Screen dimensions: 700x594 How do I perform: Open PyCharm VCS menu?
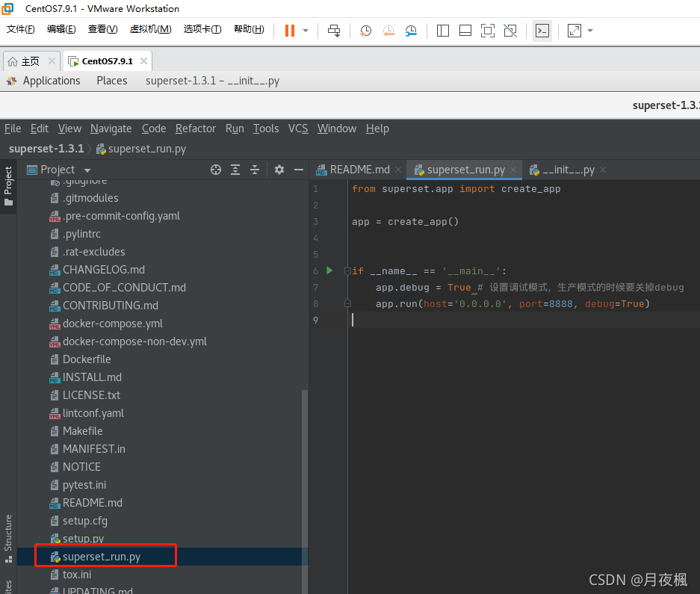298,129
